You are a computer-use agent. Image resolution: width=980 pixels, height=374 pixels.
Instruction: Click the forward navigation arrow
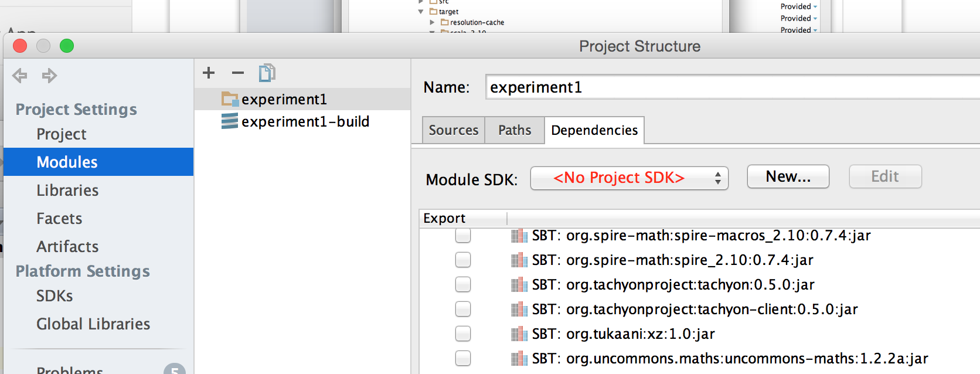tap(49, 76)
